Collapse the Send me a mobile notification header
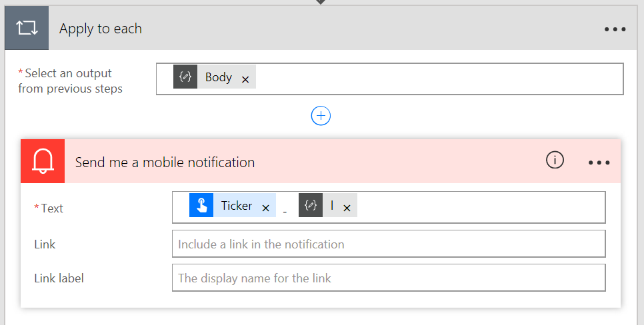The height and width of the screenshot is (325, 644). 300,162
